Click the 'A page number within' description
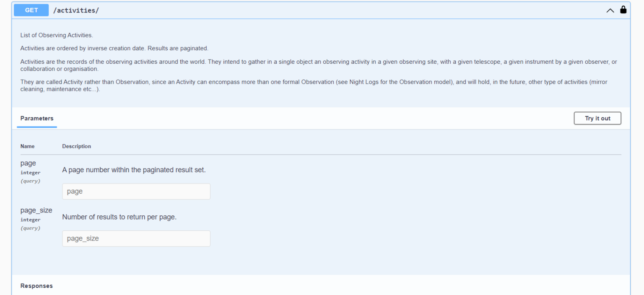644x295 pixels. tap(134, 170)
